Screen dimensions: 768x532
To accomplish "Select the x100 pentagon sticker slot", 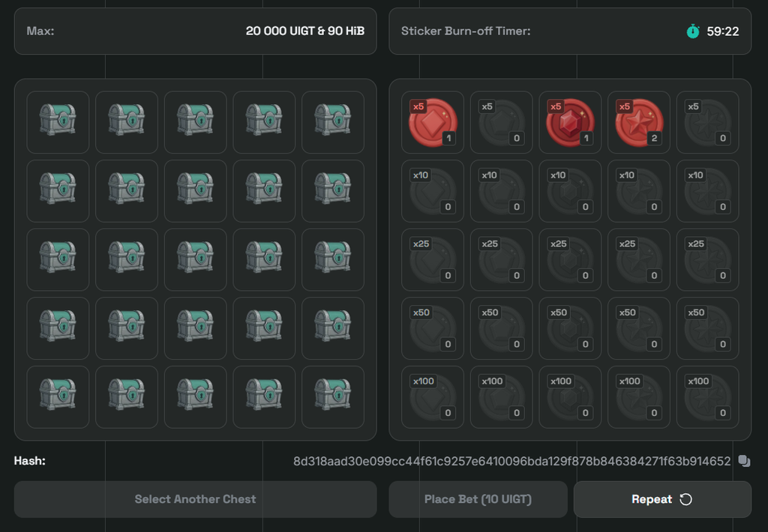I will point(502,397).
